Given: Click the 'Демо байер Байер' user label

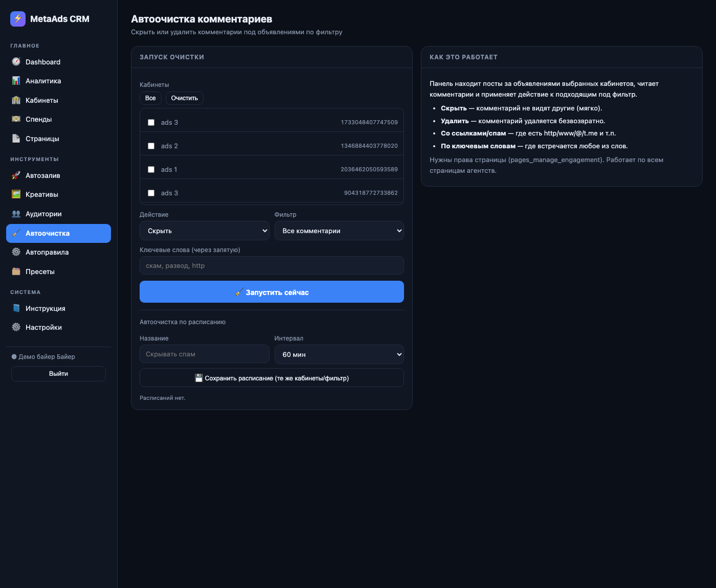Looking at the screenshot, I should pyautogui.click(x=47, y=357).
